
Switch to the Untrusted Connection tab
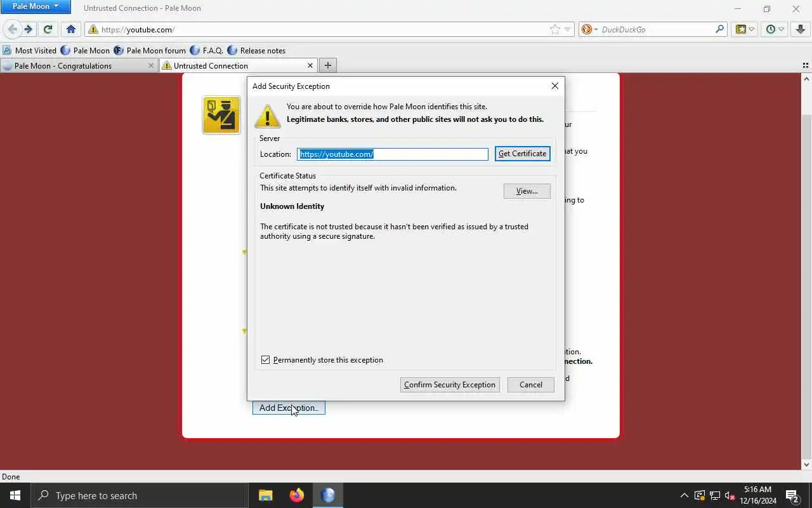[238, 65]
